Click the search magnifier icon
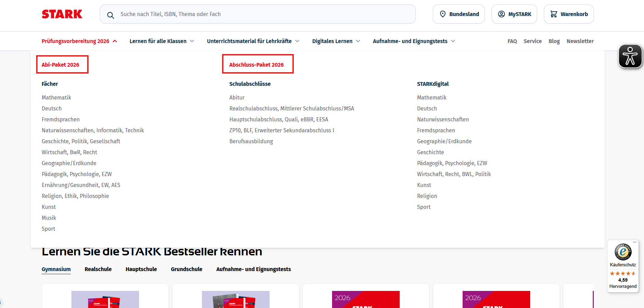 [110, 15]
